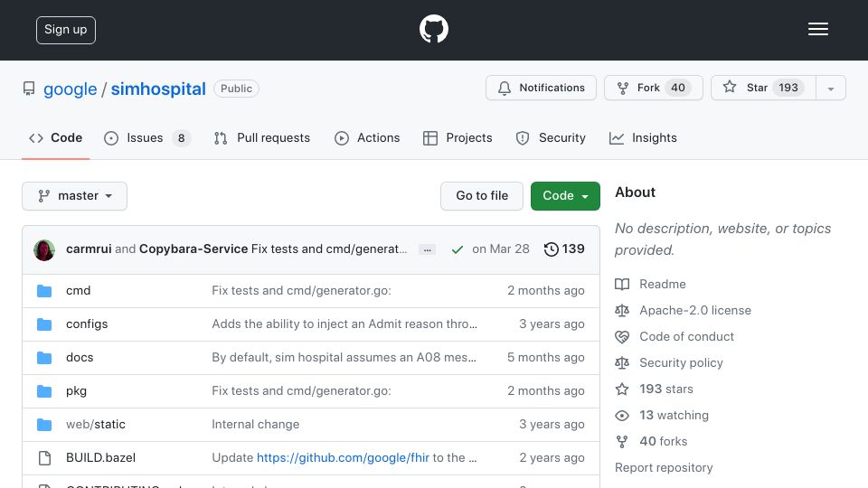This screenshot has width=868, height=488.
Task: Open the Readme link in About
Action: (663, 284)
